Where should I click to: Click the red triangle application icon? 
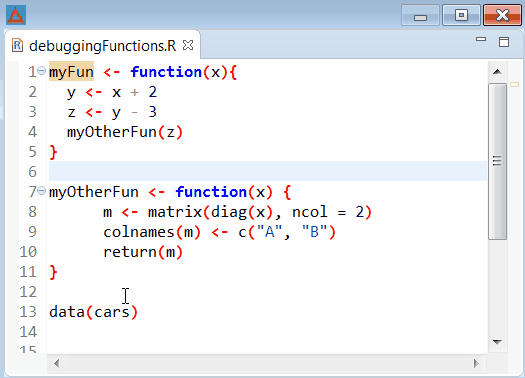click(16, 15)
